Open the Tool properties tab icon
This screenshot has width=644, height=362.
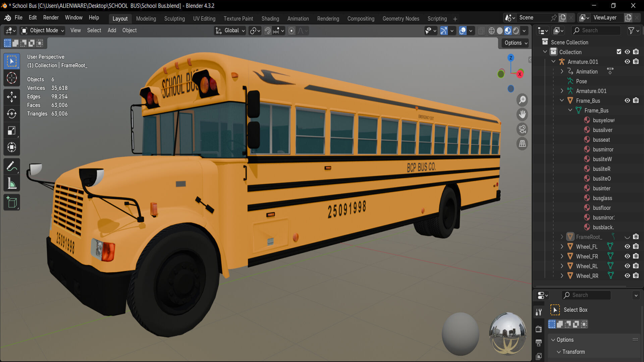pyautogui.click(x=539, y=312)
